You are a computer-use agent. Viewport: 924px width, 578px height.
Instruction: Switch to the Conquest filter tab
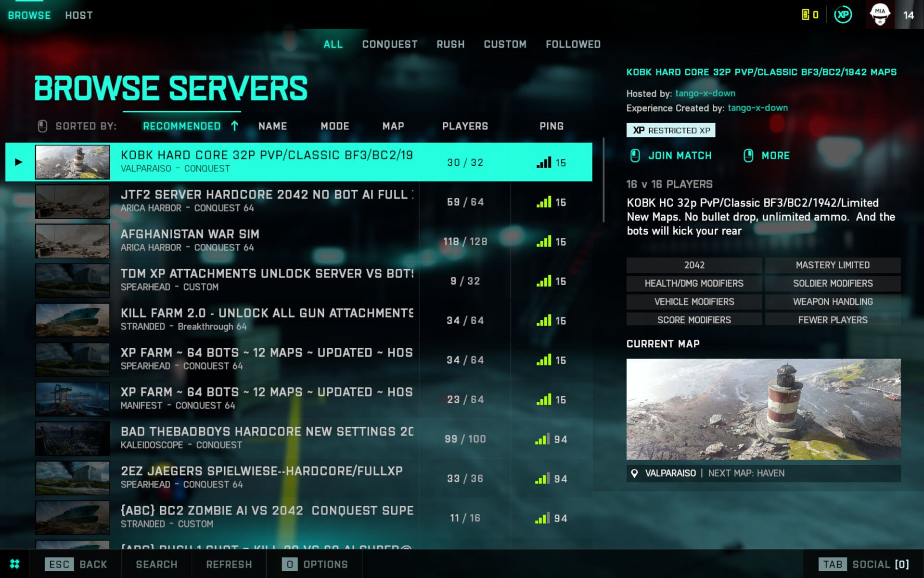coord(389,44)
